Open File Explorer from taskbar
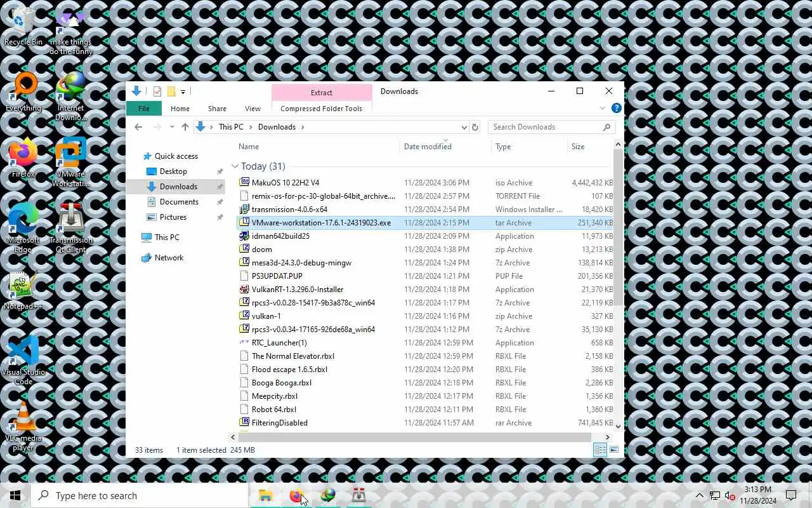This screenshot has width=812, height=508. (265, 495)
